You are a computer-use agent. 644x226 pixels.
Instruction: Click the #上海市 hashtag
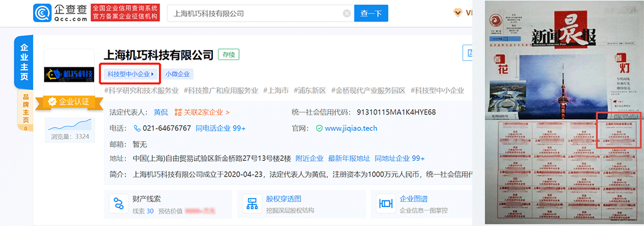[276, 91]
